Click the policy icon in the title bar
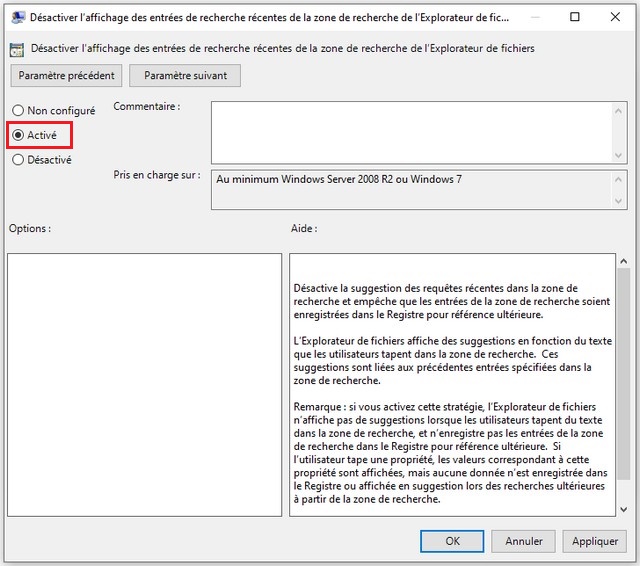640x566 pixels. coord(17,17)
